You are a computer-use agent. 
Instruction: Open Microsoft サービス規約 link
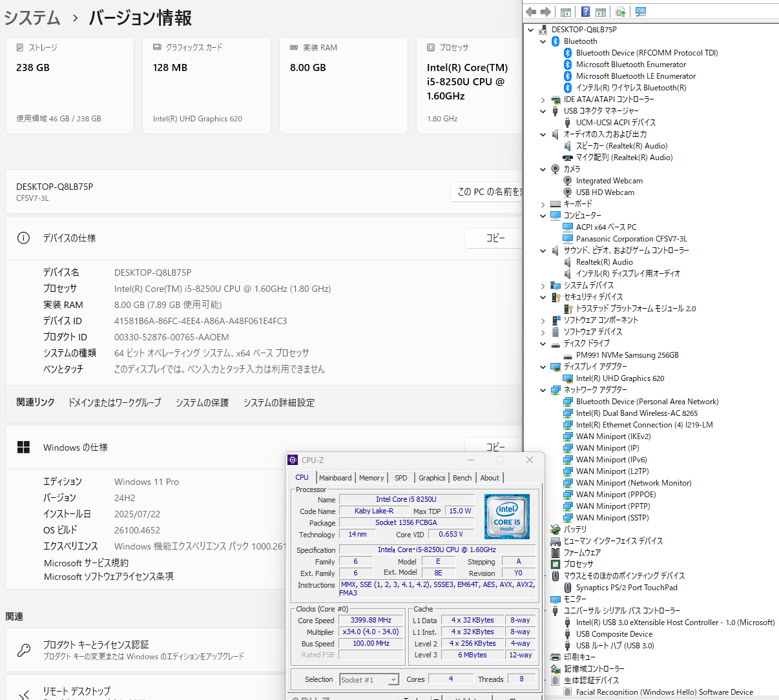86,563
